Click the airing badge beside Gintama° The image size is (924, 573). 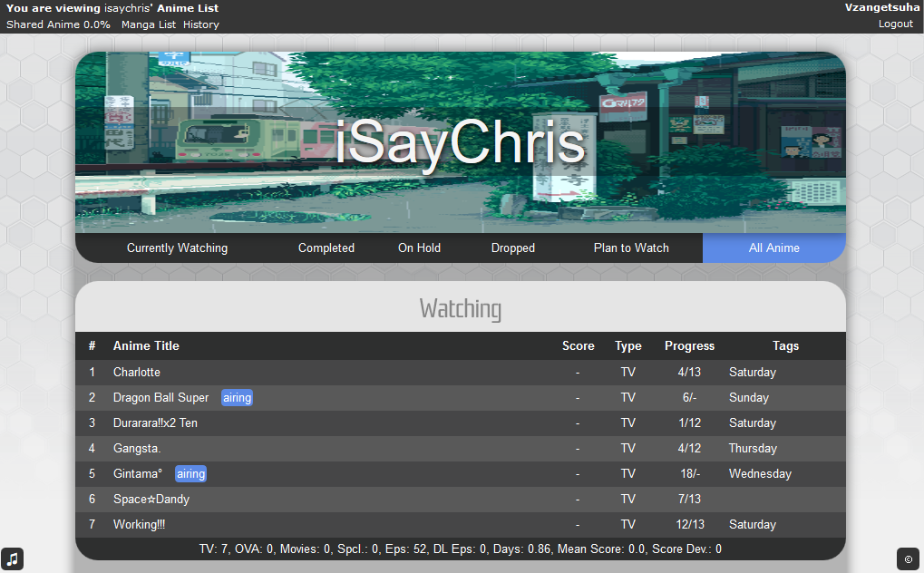190,474
